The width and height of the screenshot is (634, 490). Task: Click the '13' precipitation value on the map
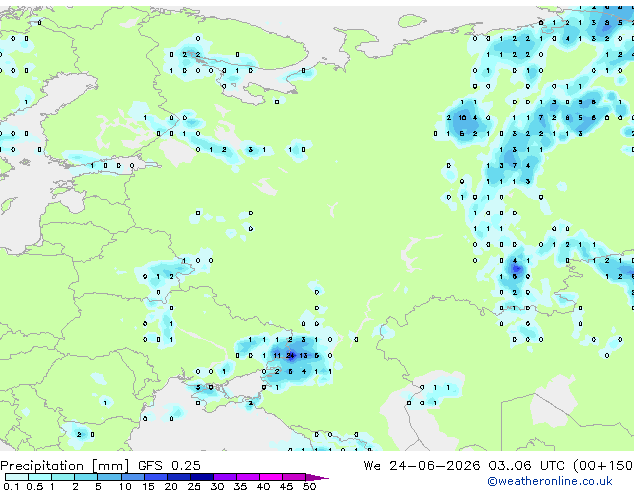tap(303, 355)
